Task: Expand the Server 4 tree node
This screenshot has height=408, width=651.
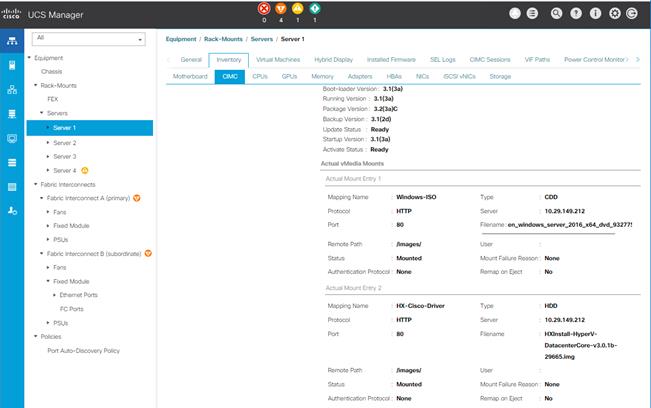Action: click(x=48, y=170)
